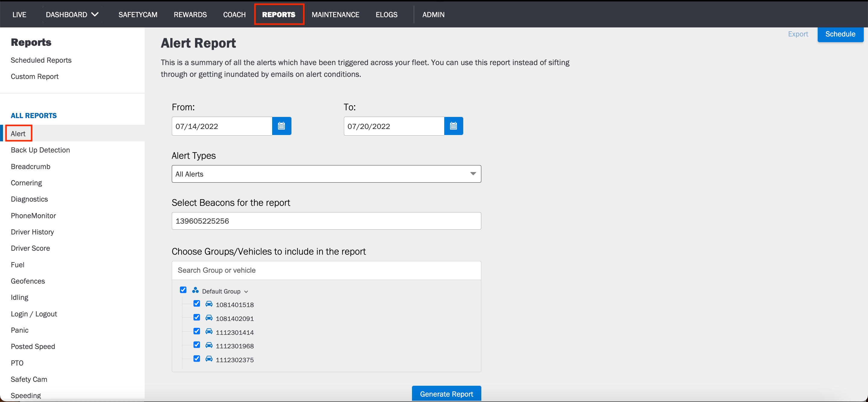This screenshot has width=868, height=402.
Task: Select vehicle 1081401518 label in tree
Action: click(235, 305)
